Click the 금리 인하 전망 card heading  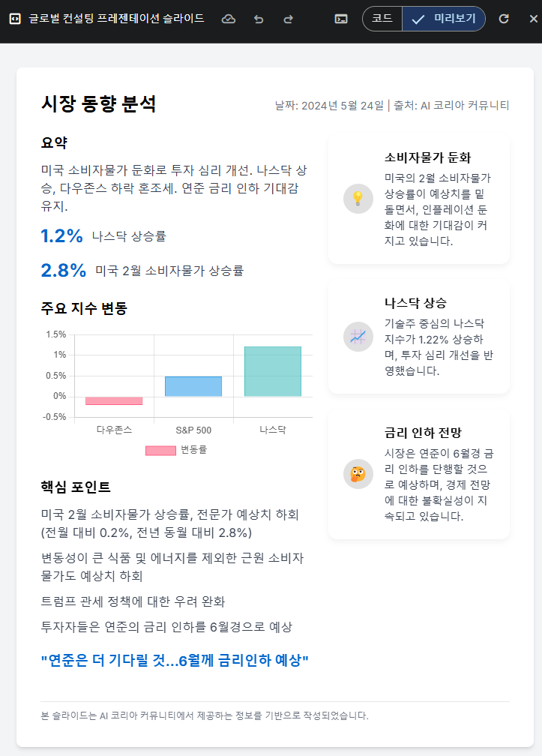(423, 433)
